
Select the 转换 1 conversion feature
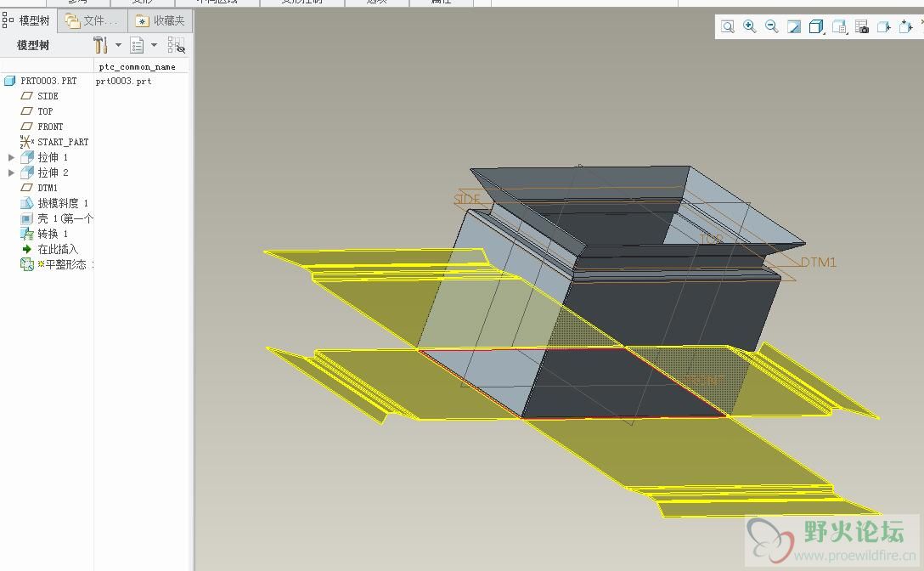click(53, 235)
